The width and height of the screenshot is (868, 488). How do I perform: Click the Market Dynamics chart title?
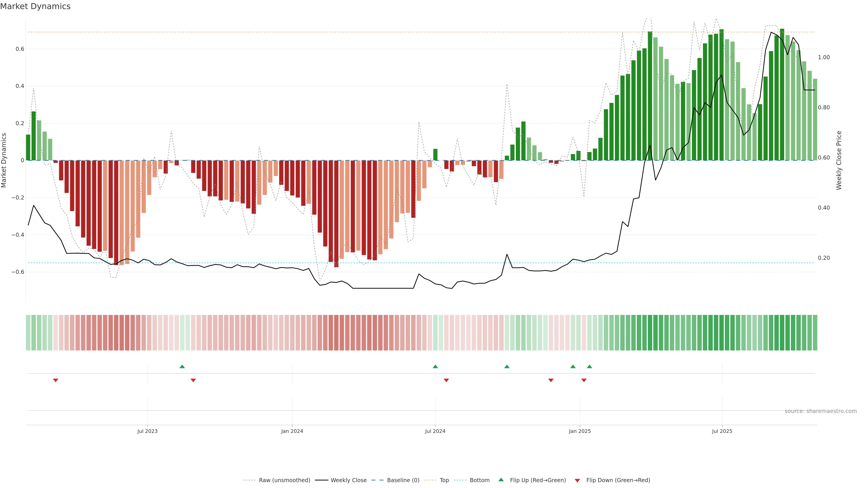pos(35,6)
